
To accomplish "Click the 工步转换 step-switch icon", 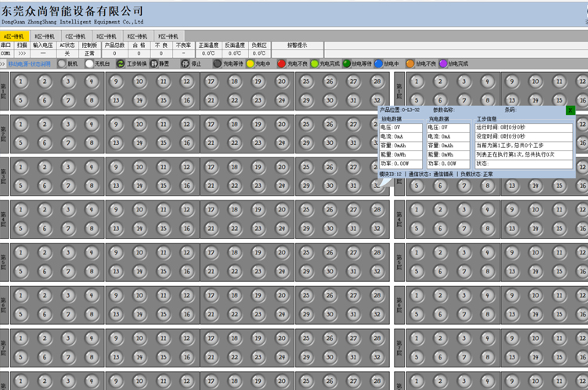I will (x=121, y=63).
